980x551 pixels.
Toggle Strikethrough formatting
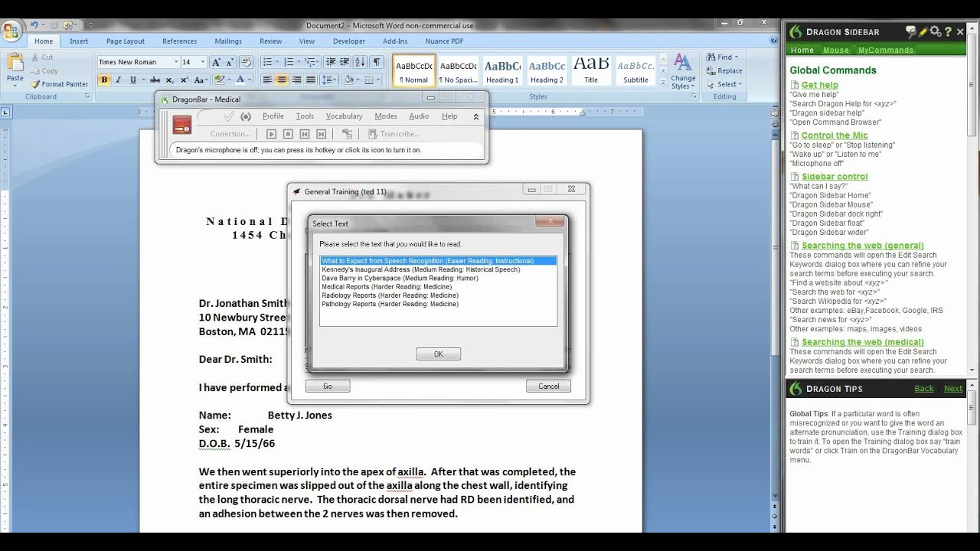click(155, 80)
